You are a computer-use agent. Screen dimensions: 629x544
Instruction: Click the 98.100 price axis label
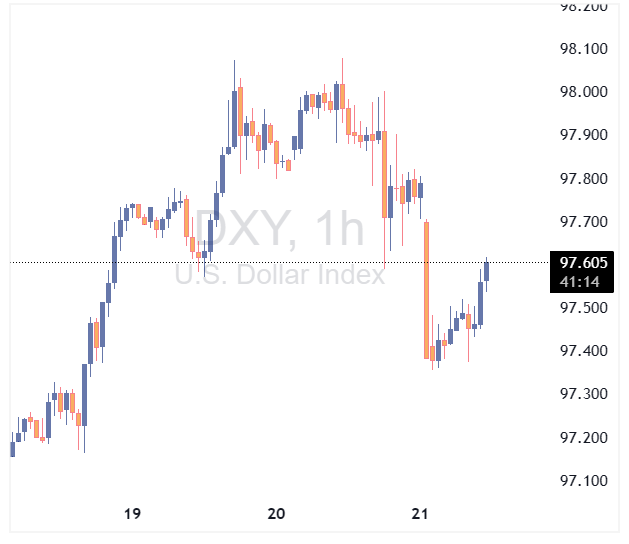[584, 49]
